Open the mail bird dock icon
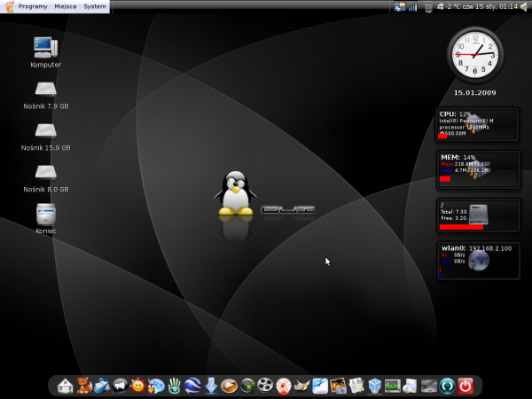This screenshot has width=532, height=399. (102, 386)
